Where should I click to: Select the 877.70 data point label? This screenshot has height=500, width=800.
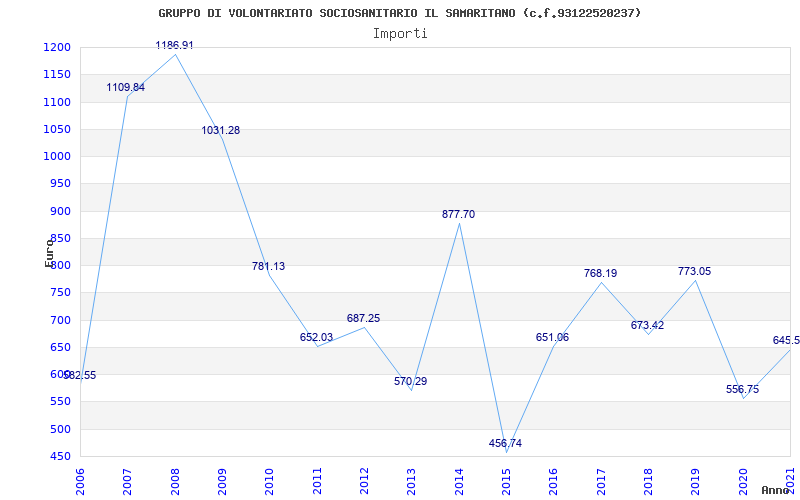(x=458, y=215)
